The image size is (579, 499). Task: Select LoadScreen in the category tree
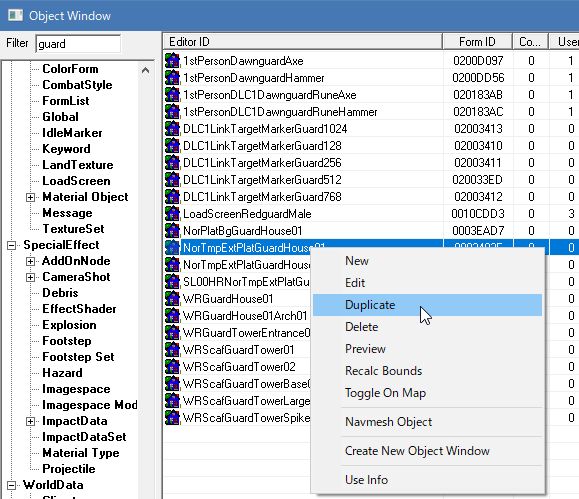pos(76,181)
